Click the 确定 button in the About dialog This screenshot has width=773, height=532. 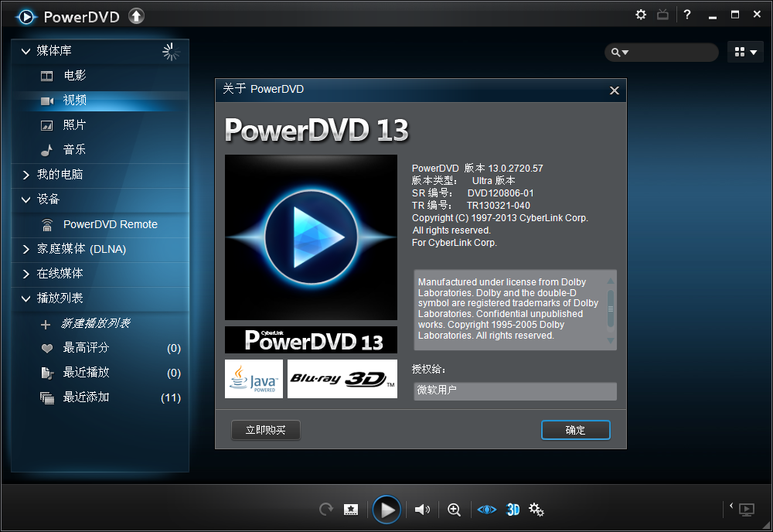[575, 430]
